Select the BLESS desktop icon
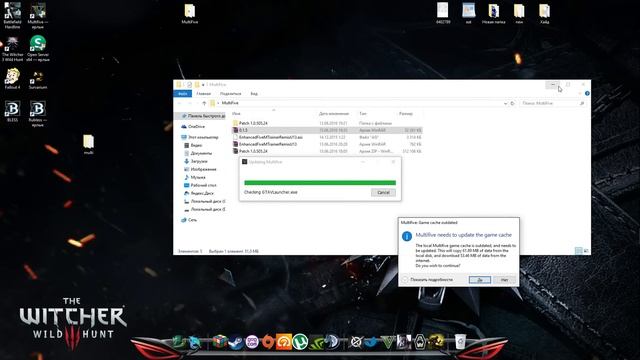The height and width of the screenshot is (360, 640). click(12, 111)
